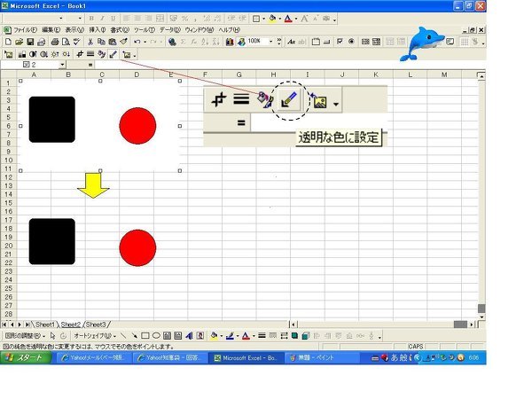The image size is (532, 399).
Task: Select the Crop tool on Picture toolbar
Action: tap(80, 54)
